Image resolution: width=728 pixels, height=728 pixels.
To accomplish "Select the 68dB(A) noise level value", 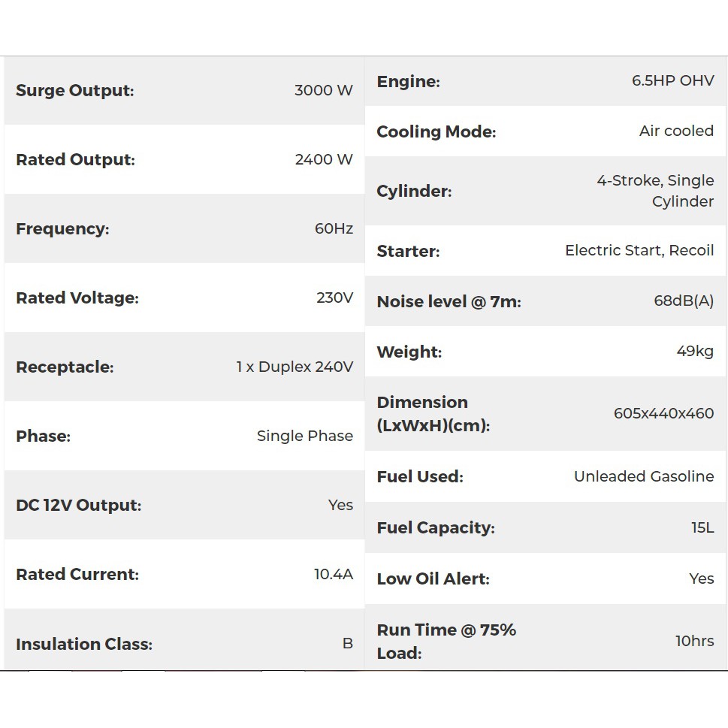I will (x=684, y=301).
